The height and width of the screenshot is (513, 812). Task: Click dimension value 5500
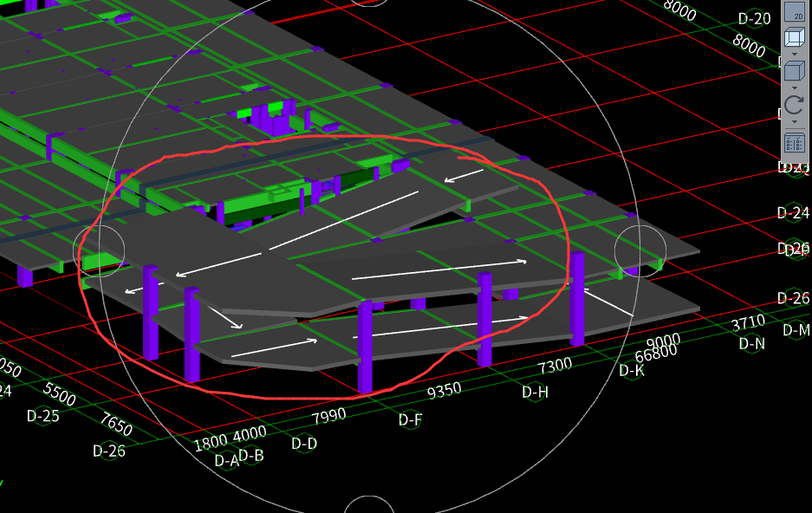60,394
